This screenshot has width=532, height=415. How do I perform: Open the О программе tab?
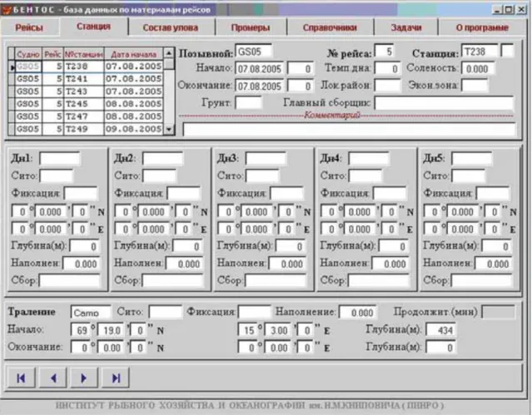coord(482,27)
